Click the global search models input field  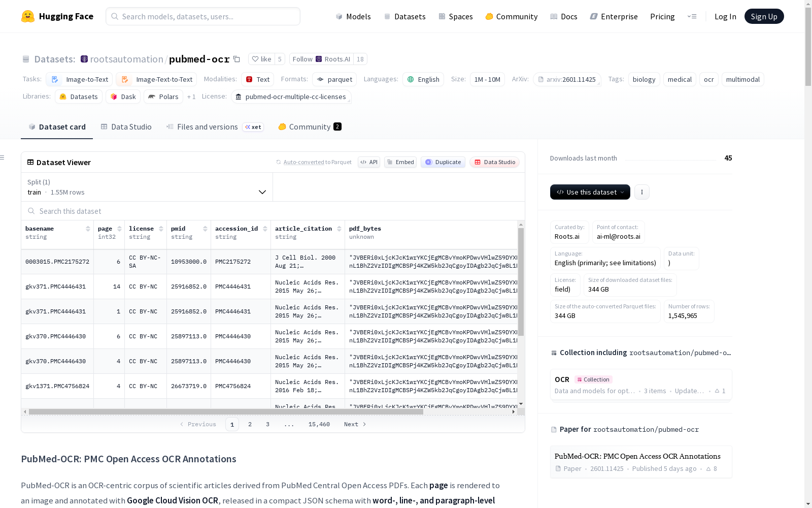[x=203, y=16]
